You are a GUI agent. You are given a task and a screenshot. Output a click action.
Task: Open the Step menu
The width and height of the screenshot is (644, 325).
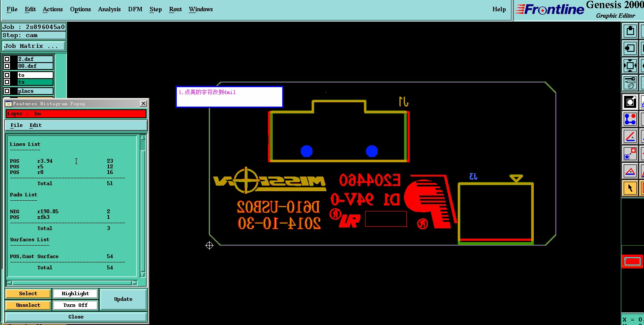coord(156,9)
